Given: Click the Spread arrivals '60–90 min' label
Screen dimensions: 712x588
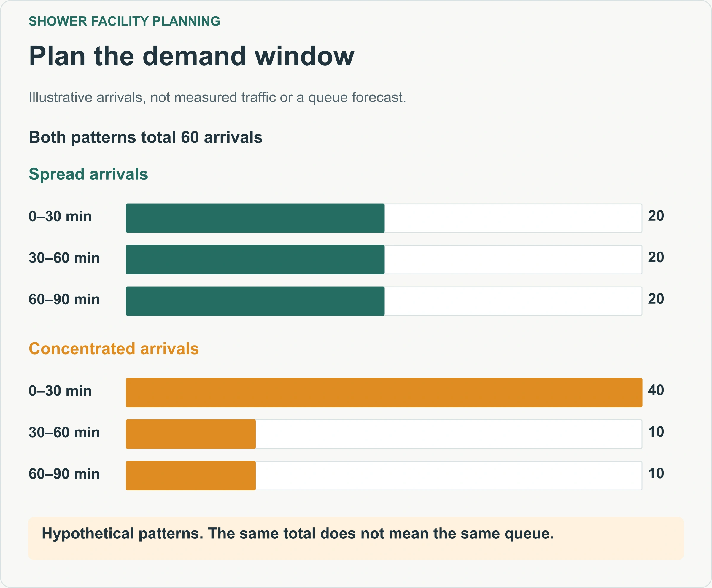Looking at the screenshot, I should (x=64, y=299).
